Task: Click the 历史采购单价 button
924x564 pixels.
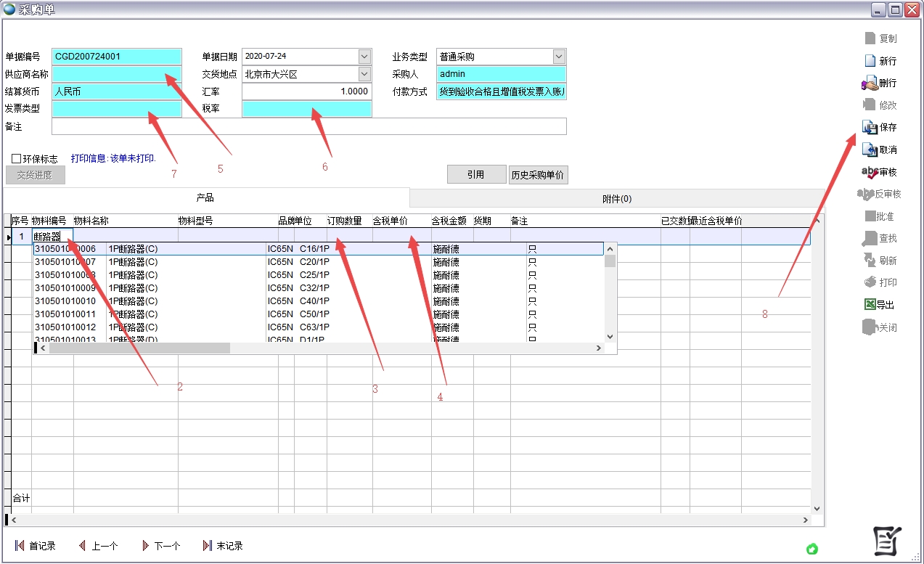Action: (538, 175)
